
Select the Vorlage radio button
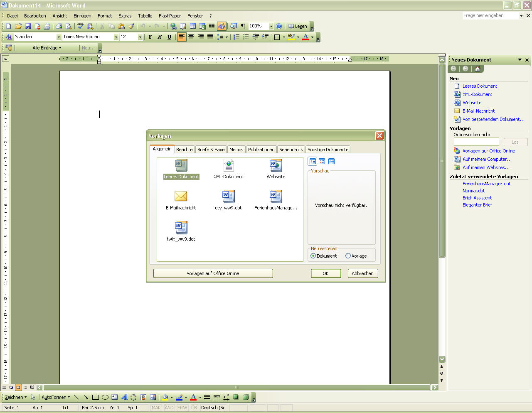pos(348,256)
